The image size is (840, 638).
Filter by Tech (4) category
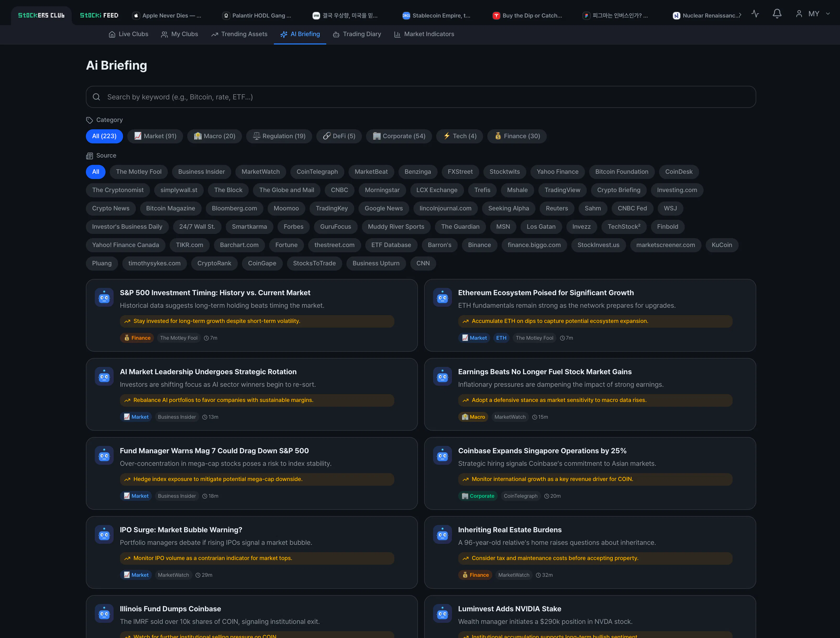coord(460,136)
